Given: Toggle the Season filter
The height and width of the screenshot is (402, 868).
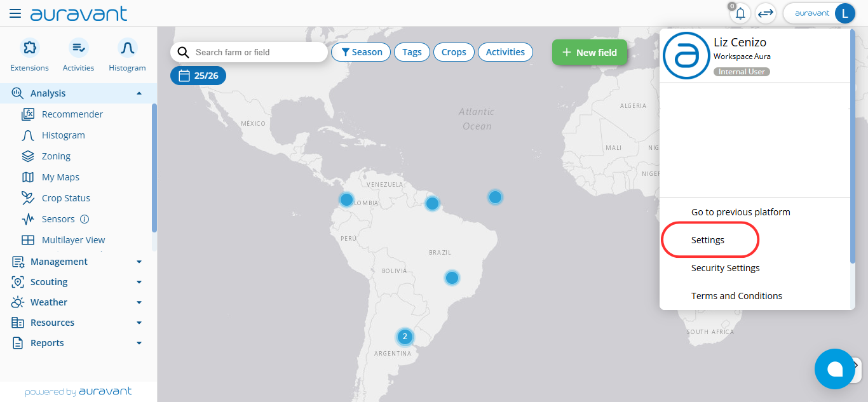Looking at the screenshot, I should 361,52.
